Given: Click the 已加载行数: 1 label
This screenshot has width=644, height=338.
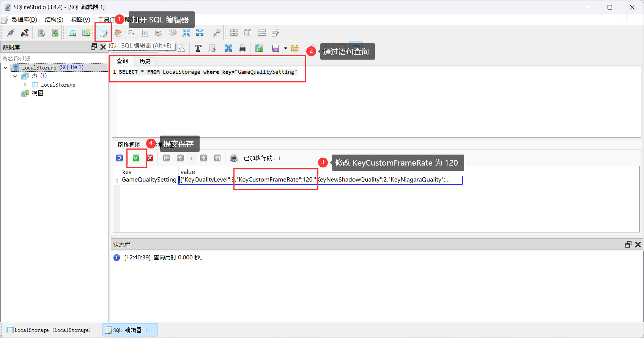Looking at the screenshot, I should pos(262,158).
